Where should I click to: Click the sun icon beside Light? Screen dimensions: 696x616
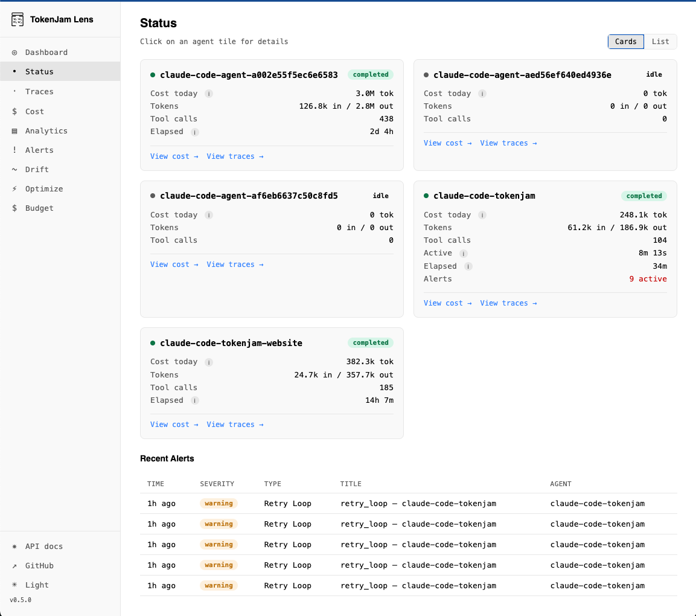(x=14, y=585)
